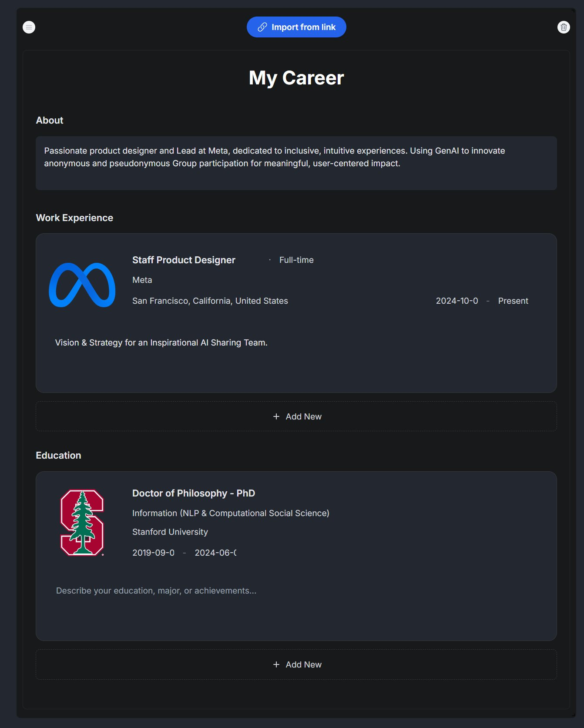Change work start date 2024-10
The height and width of the screenshot is (728, 584).
[457, 301]
